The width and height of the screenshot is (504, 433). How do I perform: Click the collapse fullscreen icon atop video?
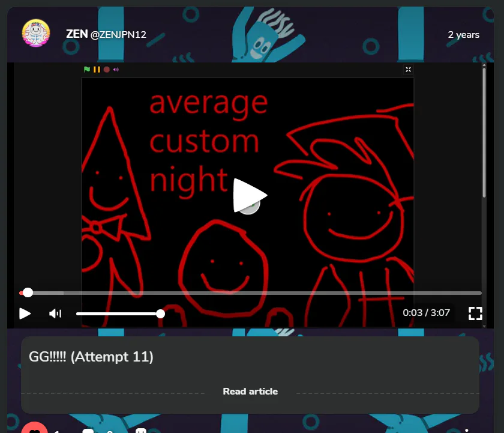pyautogui.click(x=408, y=70)
